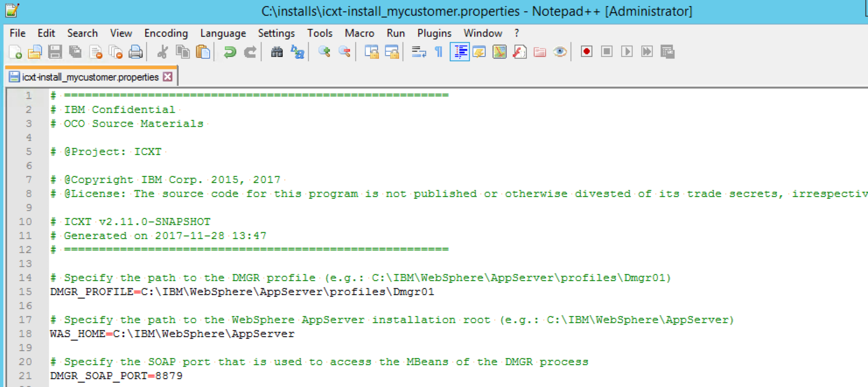Toggle the indent guide button
Screen dimensions: 868x387
459,52
